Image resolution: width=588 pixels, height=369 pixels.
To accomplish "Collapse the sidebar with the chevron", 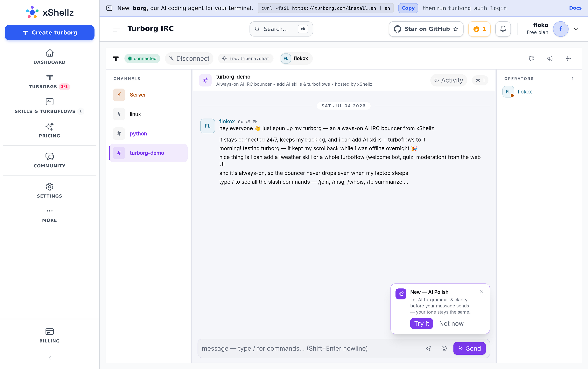I will click(50, 358).
